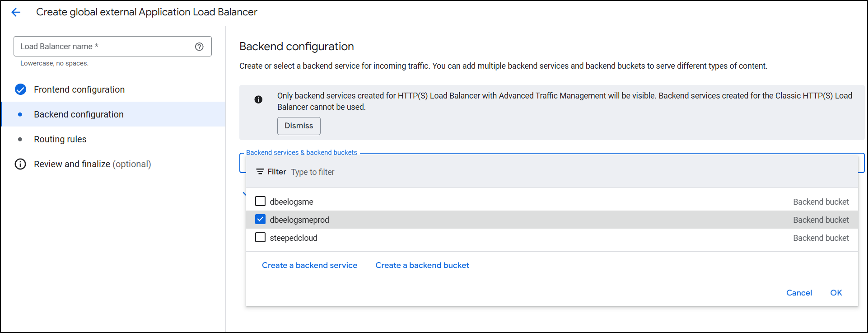
Task: Click the Load Balancer name help icon
Action: [199, 47]
